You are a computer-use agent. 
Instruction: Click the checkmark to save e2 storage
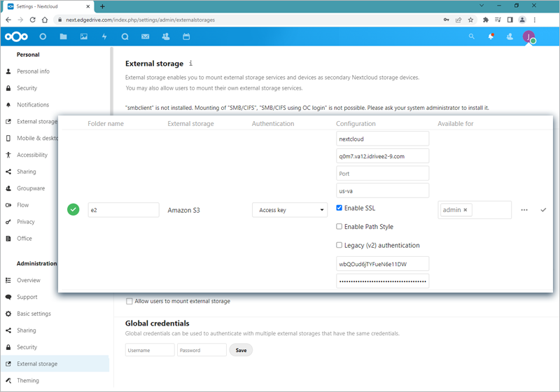543,210
